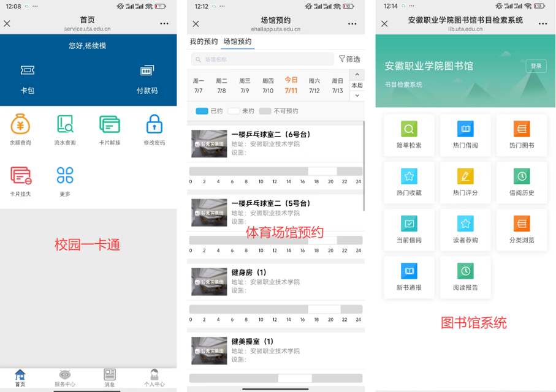Tap the 卡片解挂 card unlock icon
Image resolution: width=556 pixels, height=392 pixels.
tap(110, 125)
